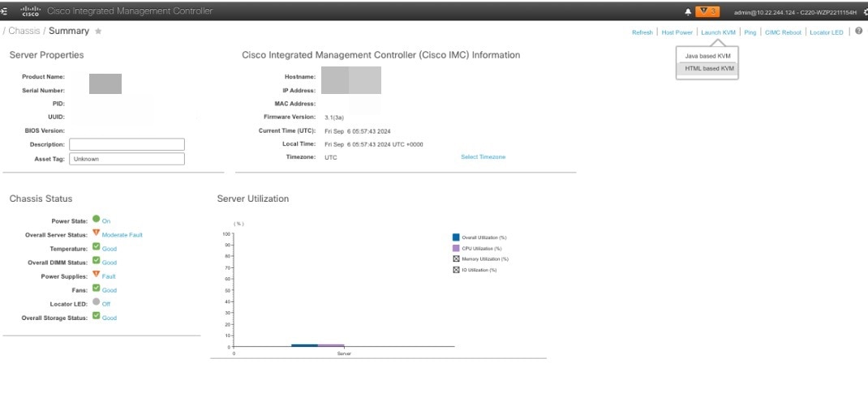Open the alarm bell notifications icon

[x=688, y=11]
